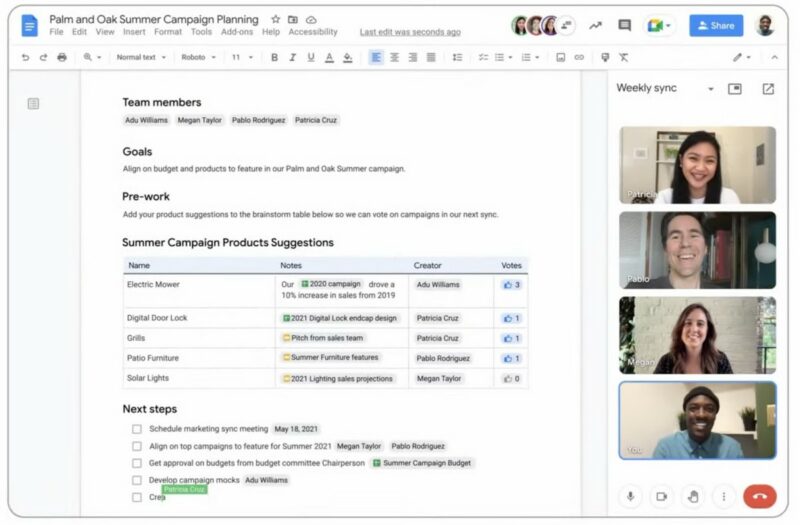800x525 pixels.
Task: Expand the Normal text style dropdown
Action: pos(140,57)
